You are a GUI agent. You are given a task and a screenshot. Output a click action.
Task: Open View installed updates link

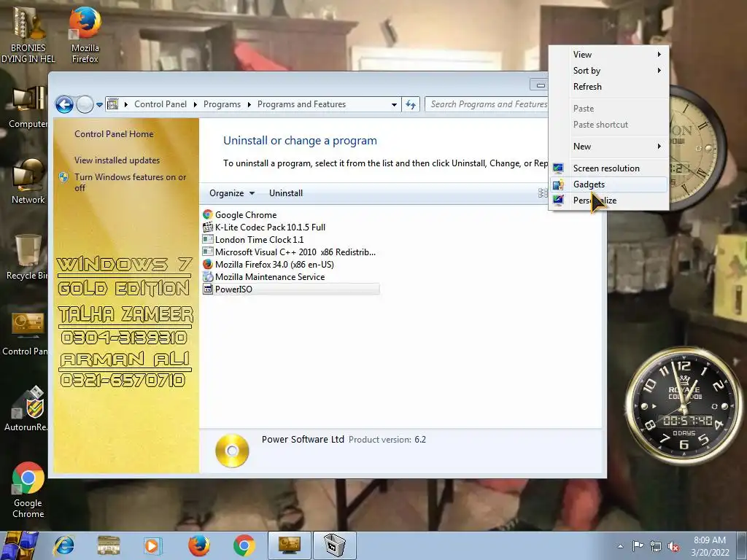[x=117, y=160]
